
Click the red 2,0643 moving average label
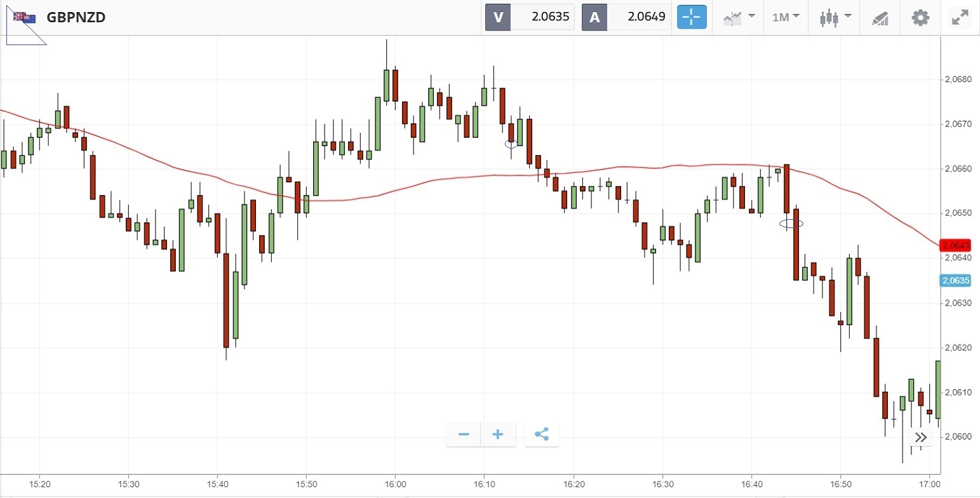[956, 245]
